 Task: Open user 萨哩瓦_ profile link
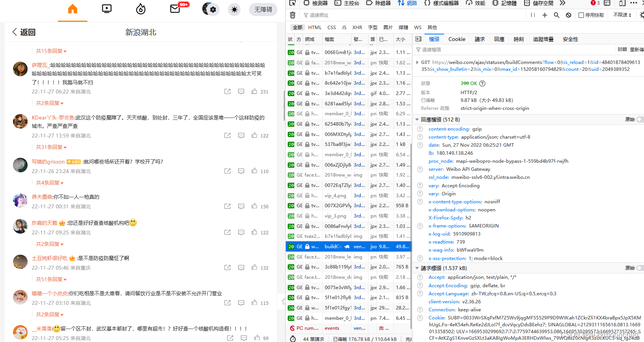(x=40, y=65)
